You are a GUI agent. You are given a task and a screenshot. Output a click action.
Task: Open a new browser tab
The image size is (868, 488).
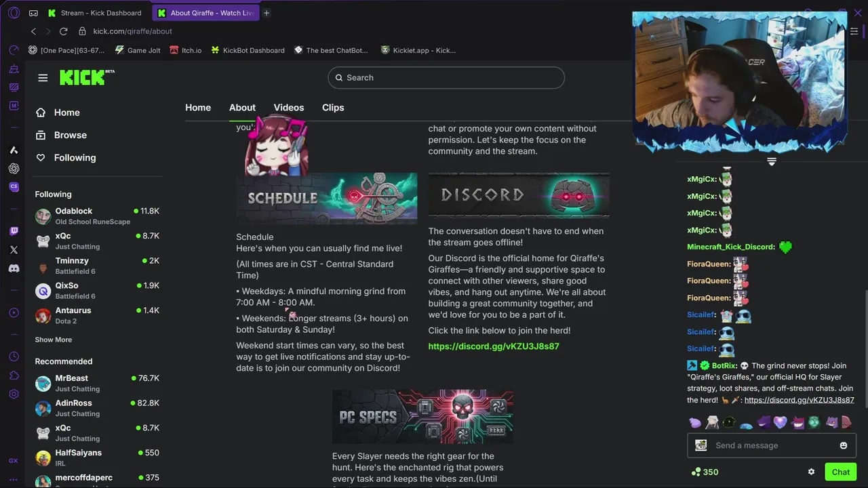click(267, 13)
